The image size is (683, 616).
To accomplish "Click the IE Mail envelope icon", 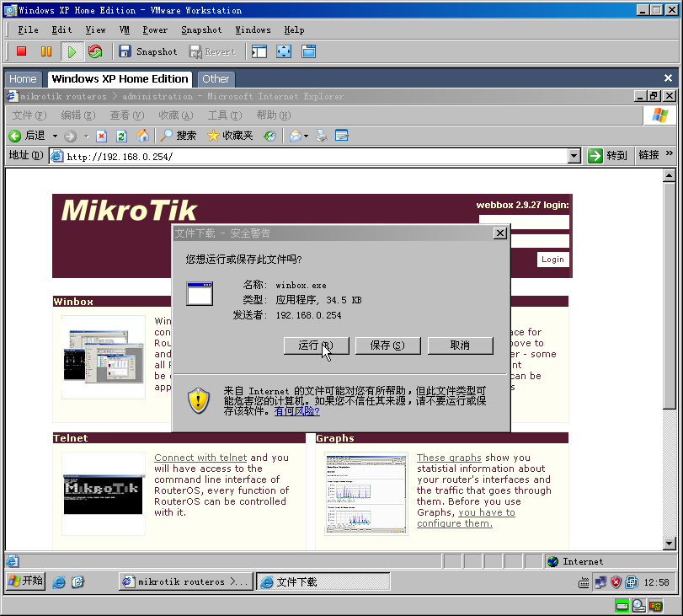I will [x=296, y=136].
